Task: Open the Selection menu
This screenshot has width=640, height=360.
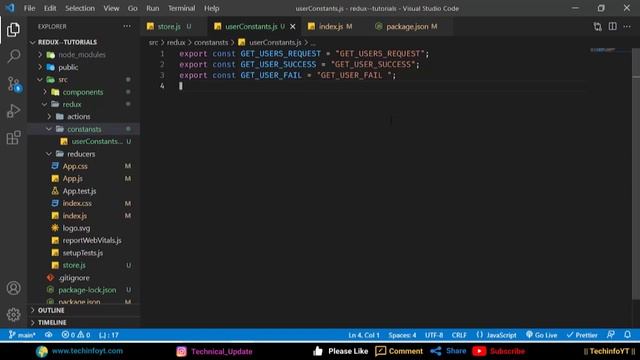Action: pyautogui.click(x=80, y=8)
